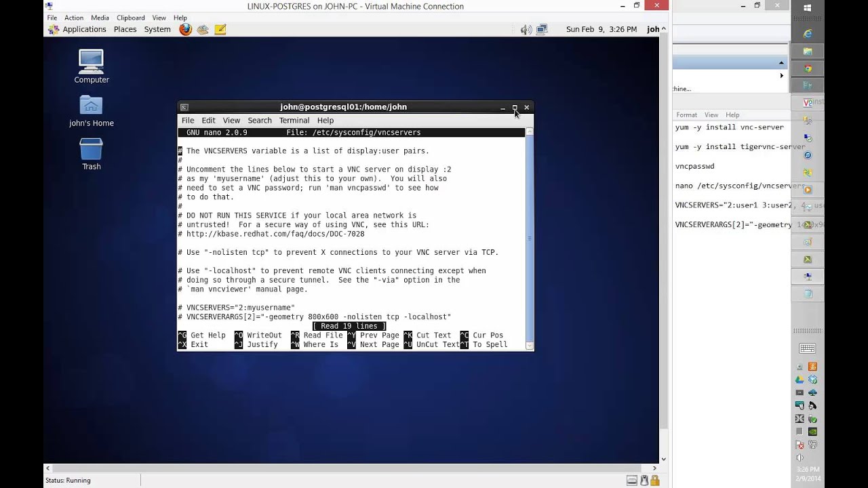Open the Places menu in GNOME panel
The image size is (868, 488).
(125, 29)
